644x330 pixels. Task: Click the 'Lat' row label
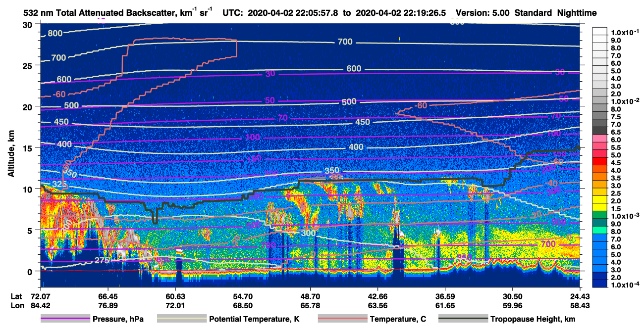[15, 296]
